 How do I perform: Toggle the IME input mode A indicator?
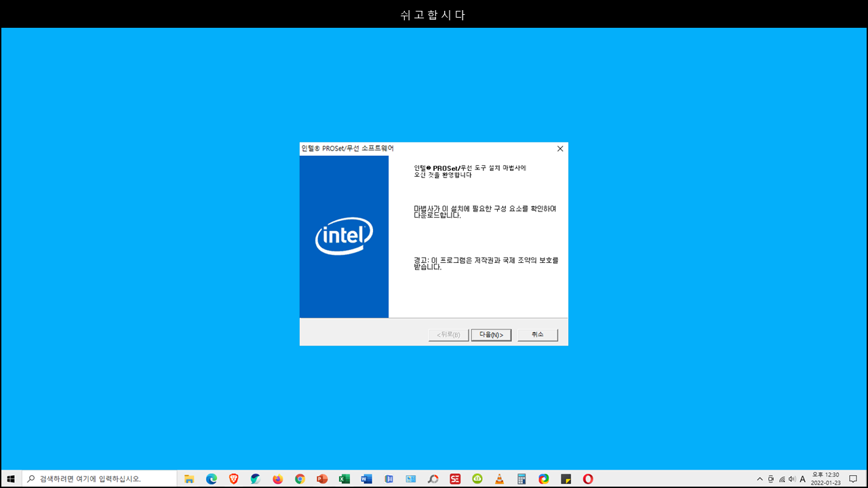(x=803, y=479)
